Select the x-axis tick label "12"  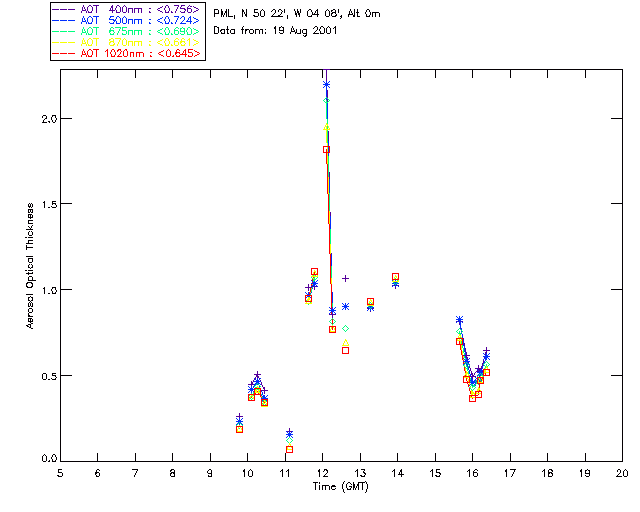point(322,473)
